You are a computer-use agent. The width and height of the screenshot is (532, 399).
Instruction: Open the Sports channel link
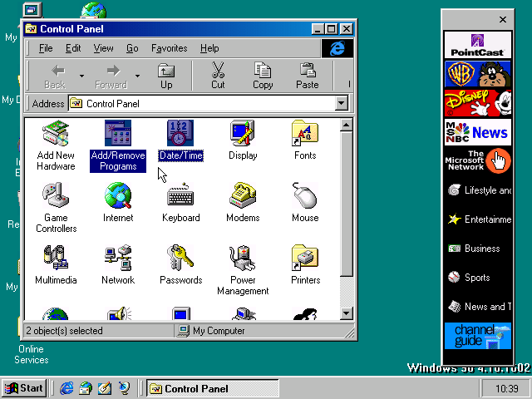[x=477, y=278]
